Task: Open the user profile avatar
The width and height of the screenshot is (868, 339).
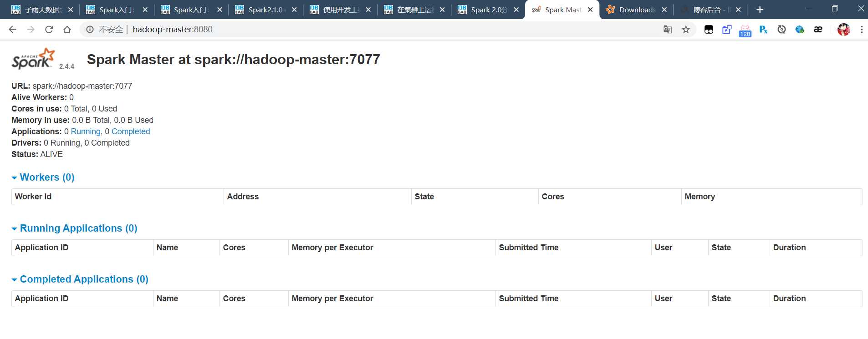Action: [x=843, y=30]
